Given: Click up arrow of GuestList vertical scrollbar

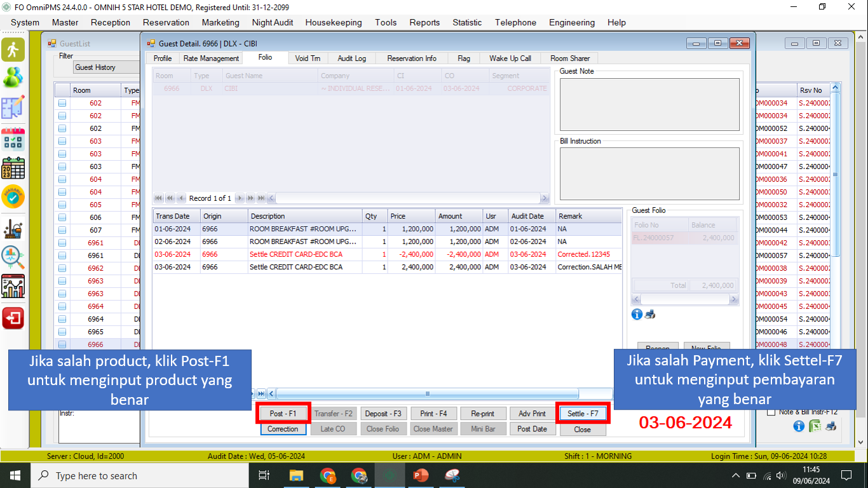Looking at the screenshot, I should coord(836,88).
